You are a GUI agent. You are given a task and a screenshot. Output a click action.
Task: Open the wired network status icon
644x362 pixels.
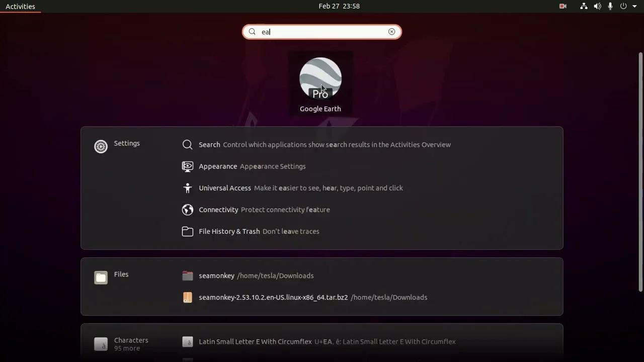[584, 6]
